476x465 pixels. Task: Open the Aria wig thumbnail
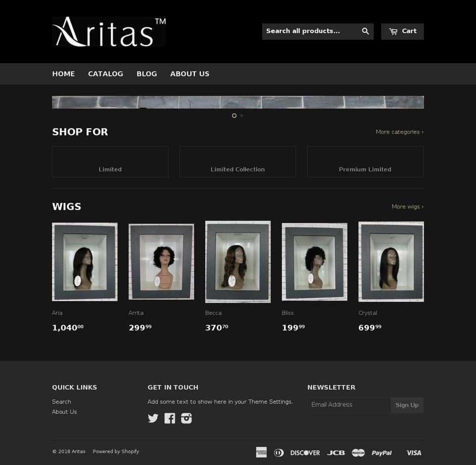pos(85,262)
